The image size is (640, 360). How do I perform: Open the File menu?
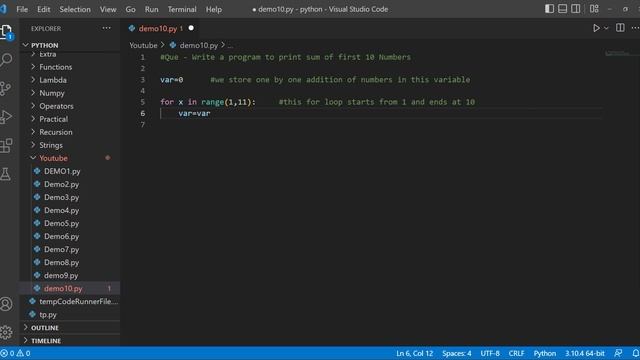pos(22,9)
